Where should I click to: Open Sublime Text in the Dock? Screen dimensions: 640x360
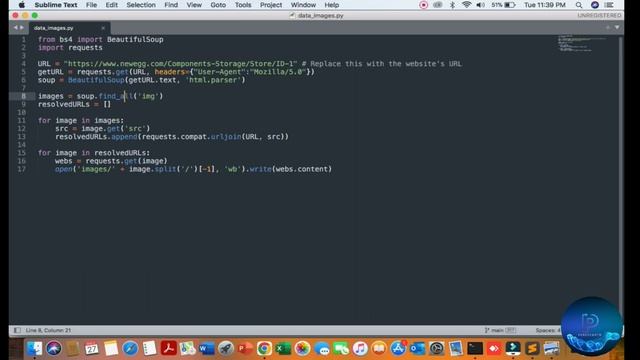point(532,348)
